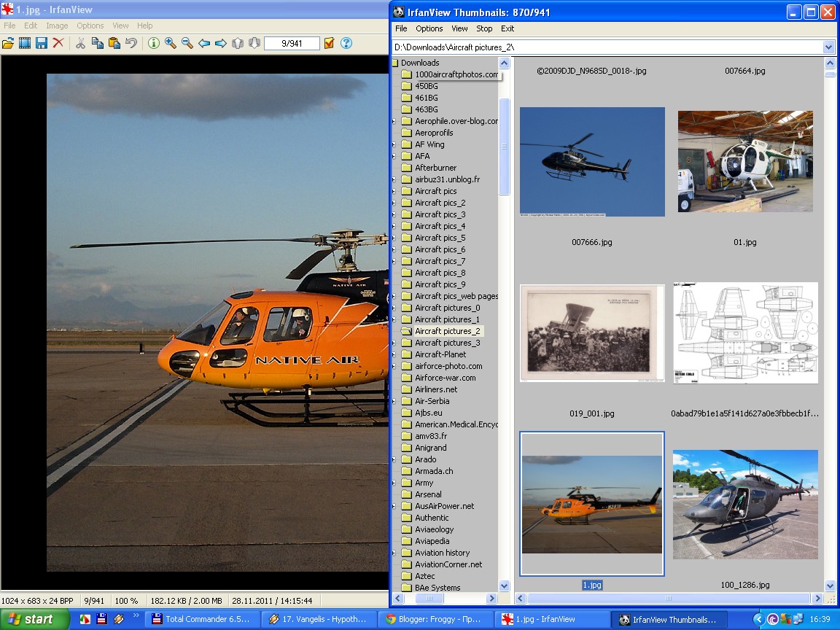Switch to Total Commander in the taskbar
This screenshot has width=840, height=630.
(201, 619)
